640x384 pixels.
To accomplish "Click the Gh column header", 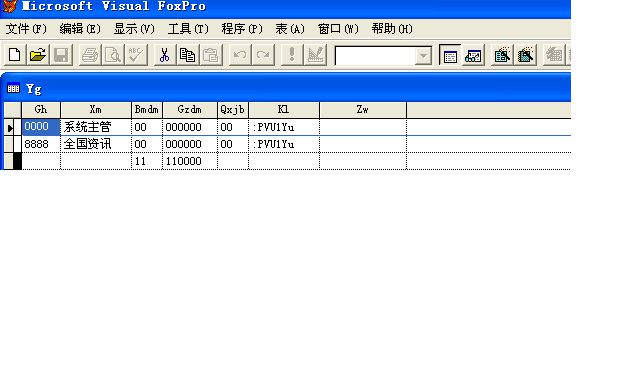I will 41,110.
